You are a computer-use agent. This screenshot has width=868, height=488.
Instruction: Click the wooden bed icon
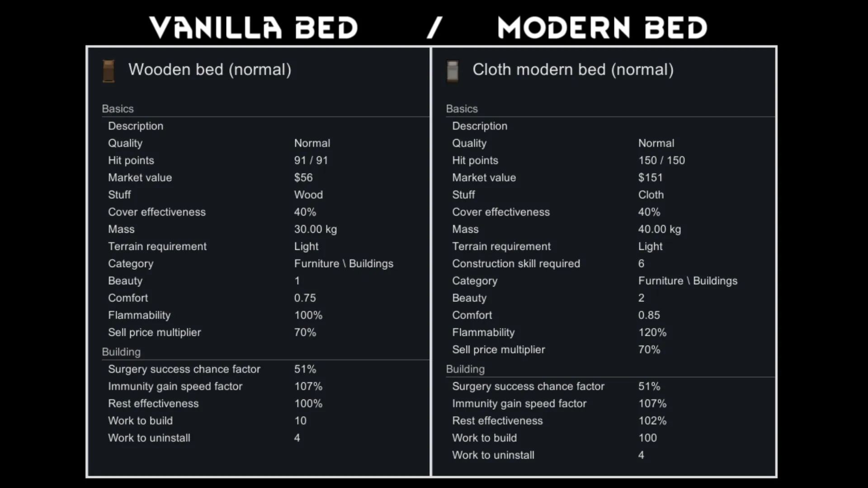pos(108,71)
